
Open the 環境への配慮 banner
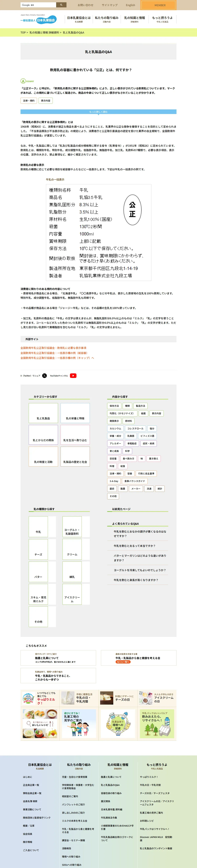pos(118,724)
